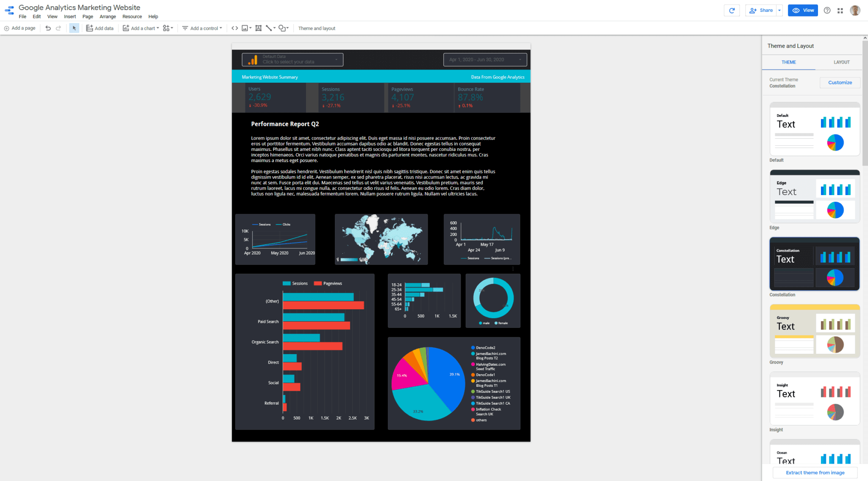This screenshot has height=481, width=868.
Task: Click the data refresh icon
Action: pyautogui.click(x=732, y=10)
